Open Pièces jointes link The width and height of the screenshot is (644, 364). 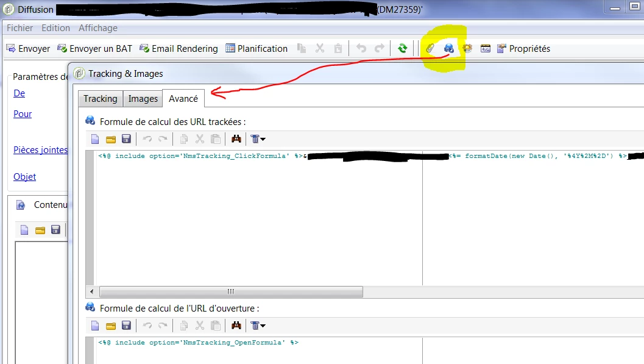click(40, 150)
